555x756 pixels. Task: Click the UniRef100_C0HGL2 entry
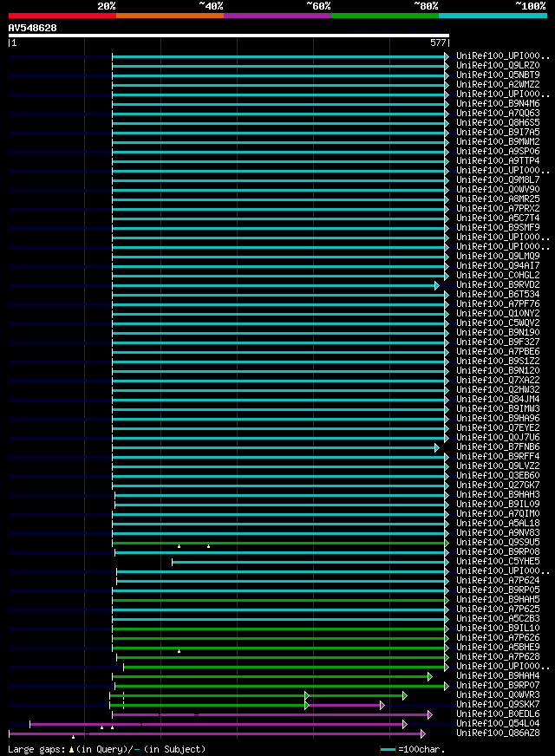[498, 276]
